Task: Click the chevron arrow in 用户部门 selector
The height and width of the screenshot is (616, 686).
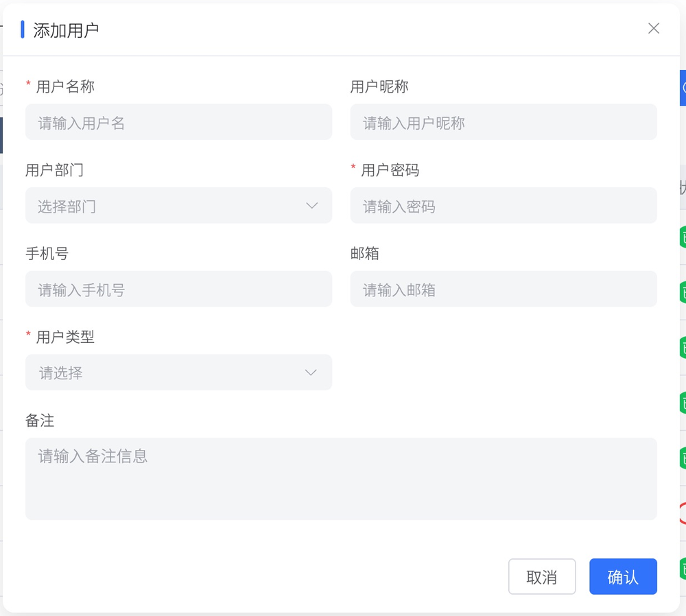Action: [x=311, y=206]
